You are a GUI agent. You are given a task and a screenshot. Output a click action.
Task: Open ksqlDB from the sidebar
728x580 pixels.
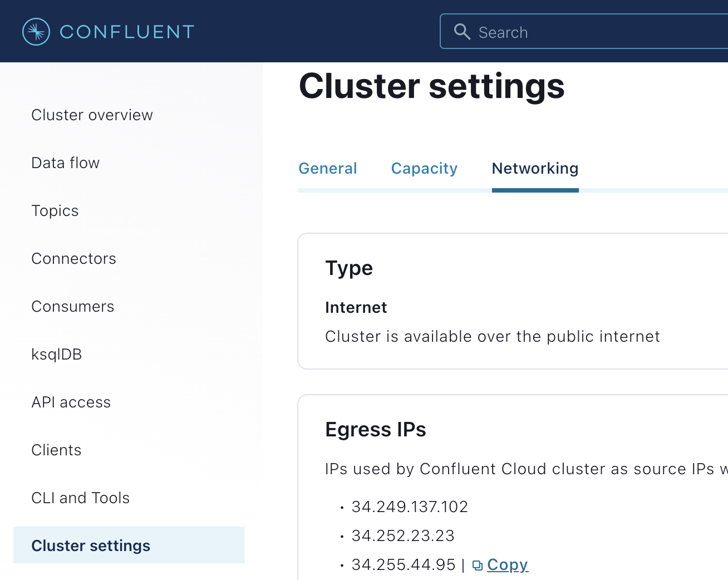pos(57,355)
